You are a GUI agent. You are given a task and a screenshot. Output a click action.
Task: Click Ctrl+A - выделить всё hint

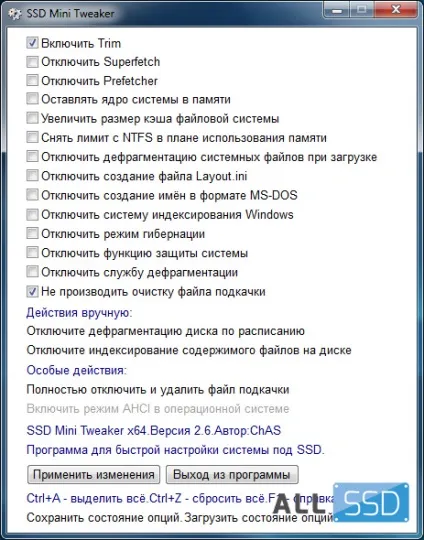click(87, 498)
